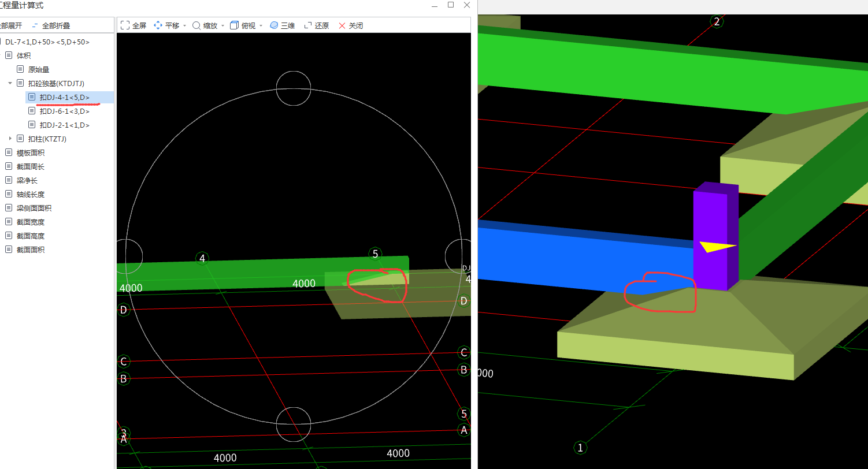The width and height of the screenshot is (868, 469).
Task: Click 全部折叠 collapse all button
Action: pos(51,26)
